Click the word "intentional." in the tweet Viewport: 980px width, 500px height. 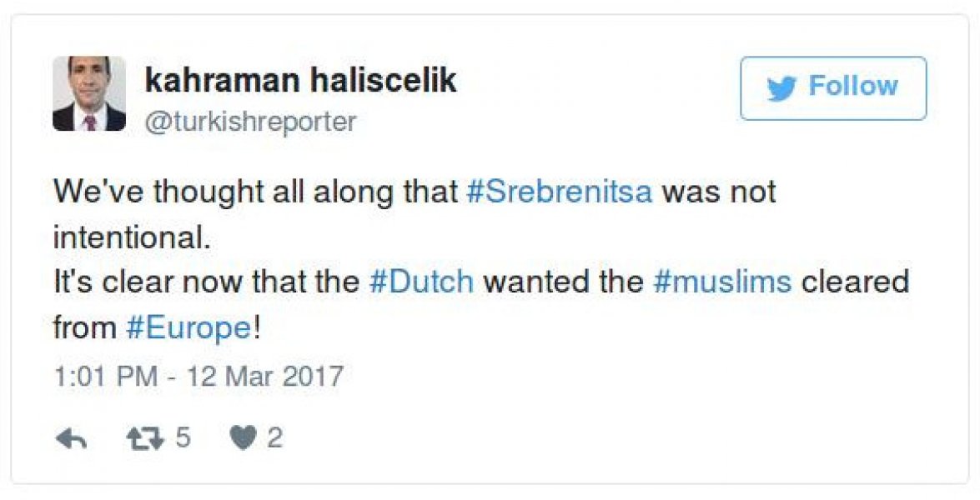131,237
